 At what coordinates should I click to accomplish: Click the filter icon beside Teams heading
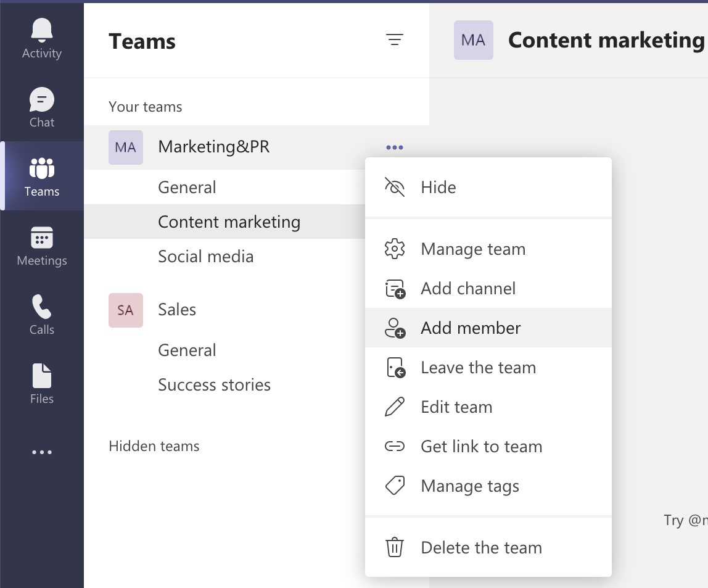(395, 39)
